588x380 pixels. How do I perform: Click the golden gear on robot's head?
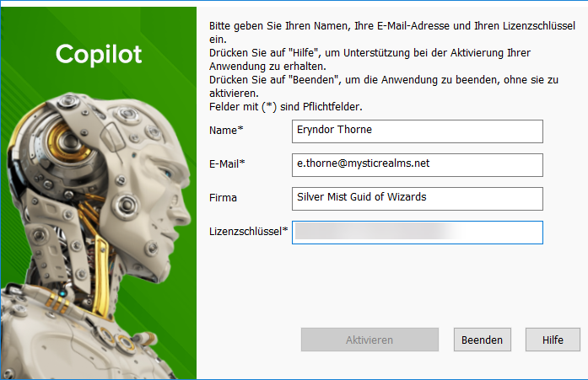67,142
